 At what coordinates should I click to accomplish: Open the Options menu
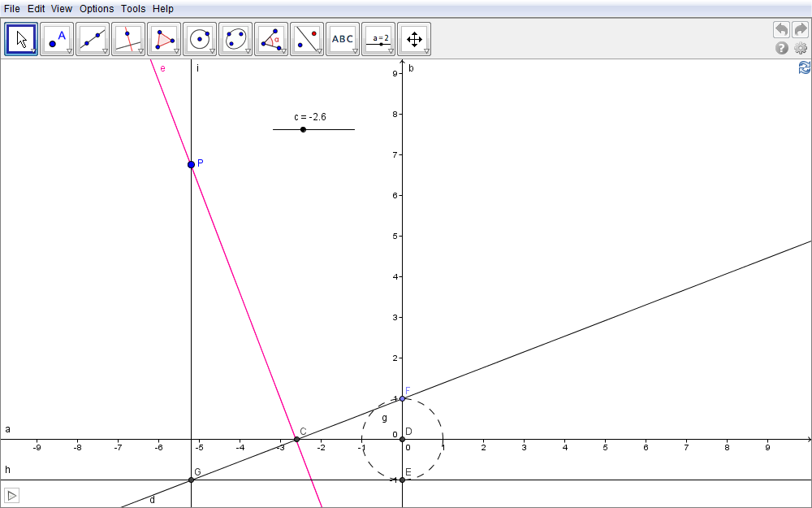click(x=97, y=9)
